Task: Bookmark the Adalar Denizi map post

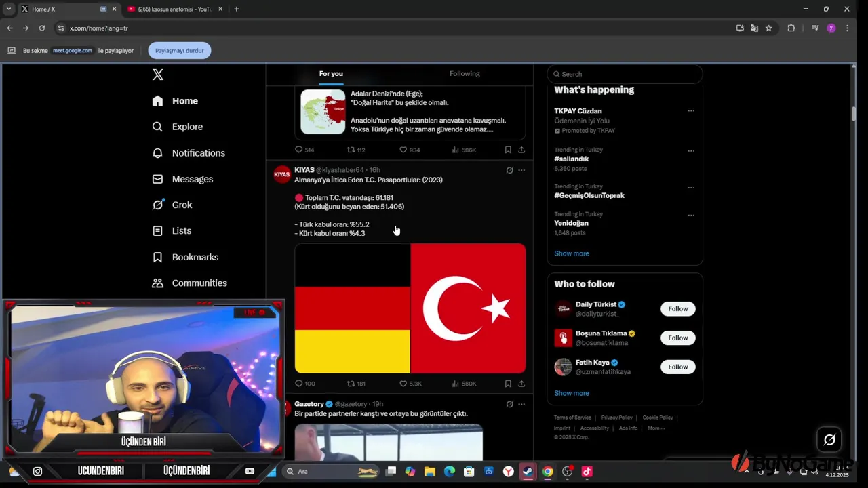Action: click(x=508, y=150)
